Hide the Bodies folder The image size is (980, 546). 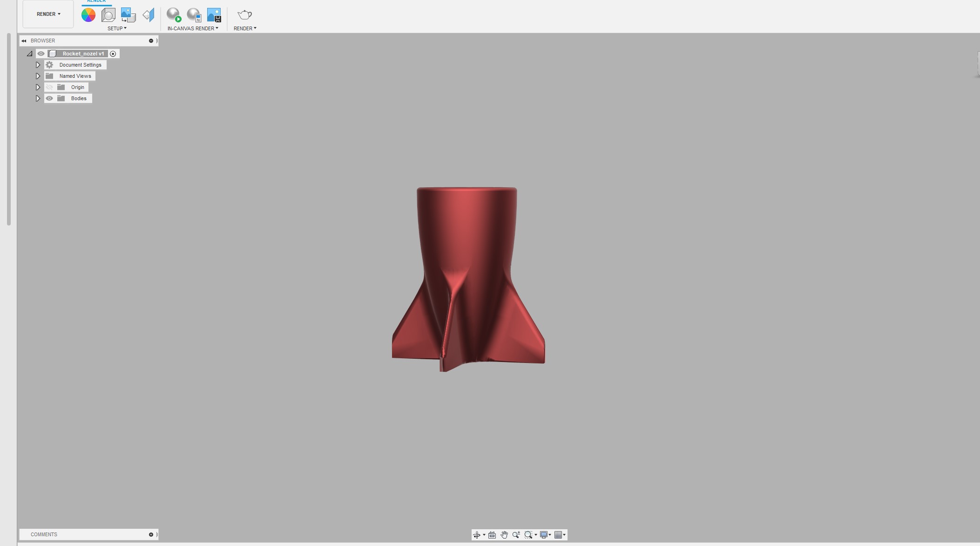click(x=49, y=98)
